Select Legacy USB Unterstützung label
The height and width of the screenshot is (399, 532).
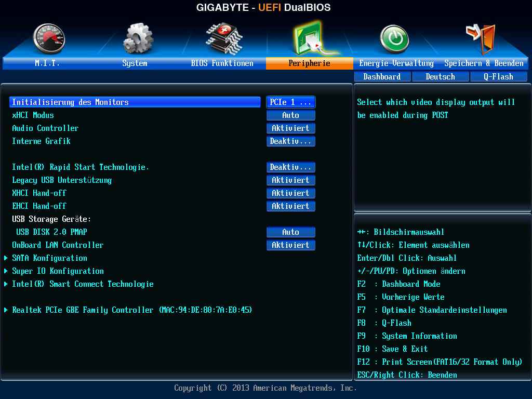pyautogui.click(x=62, y=180)
